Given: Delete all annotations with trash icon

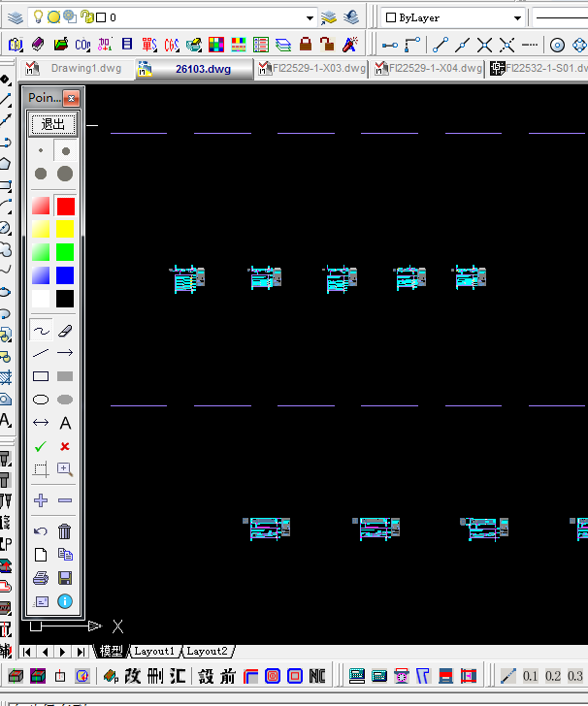Looking at the screenshot, I should point(65,531).
